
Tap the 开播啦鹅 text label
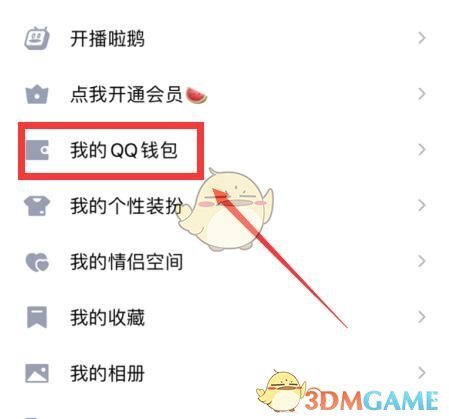(x=107, y=39)
